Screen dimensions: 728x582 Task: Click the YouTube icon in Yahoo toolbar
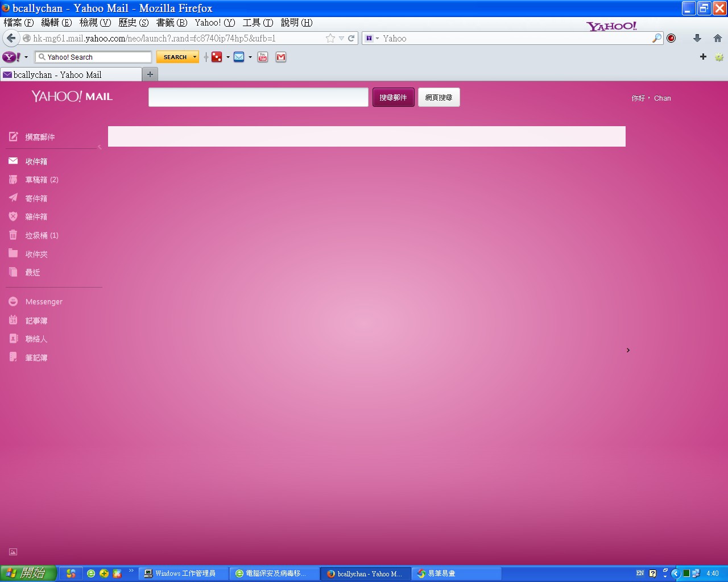(263, 57)
